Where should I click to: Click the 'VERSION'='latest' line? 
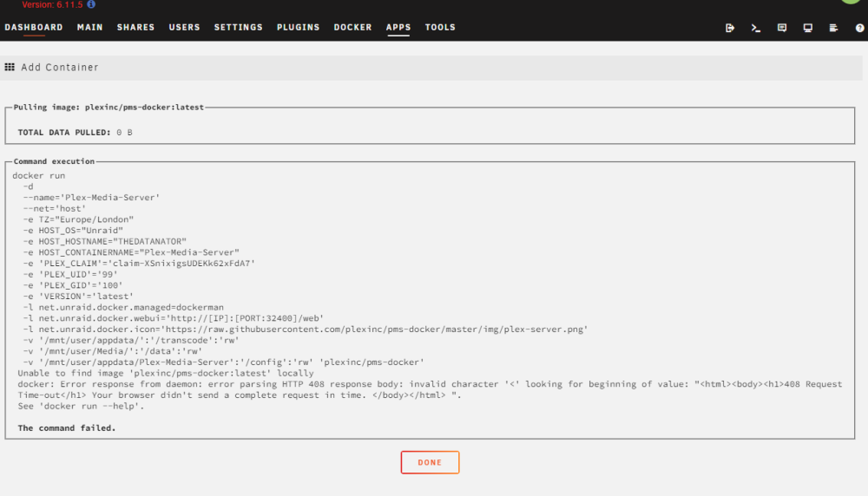tap(78, 297)
